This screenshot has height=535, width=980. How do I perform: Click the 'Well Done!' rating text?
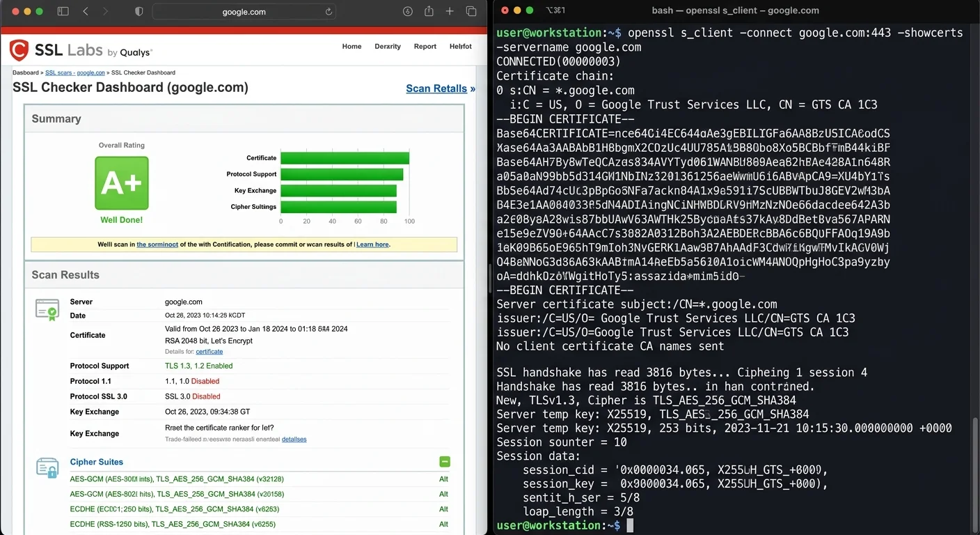pos(122,220)
